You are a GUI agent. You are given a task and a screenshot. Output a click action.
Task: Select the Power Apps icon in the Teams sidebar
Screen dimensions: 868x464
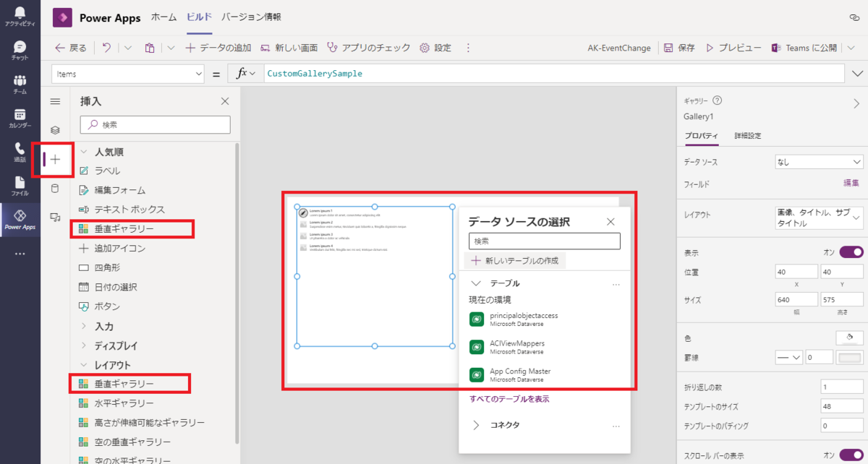click(20, 217)
